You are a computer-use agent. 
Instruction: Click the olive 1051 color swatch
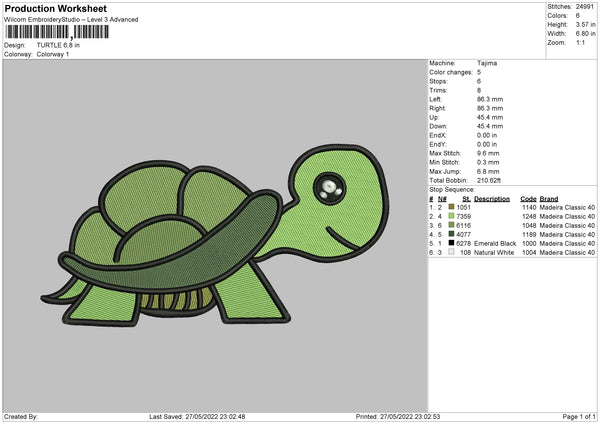tap(451, 207)
